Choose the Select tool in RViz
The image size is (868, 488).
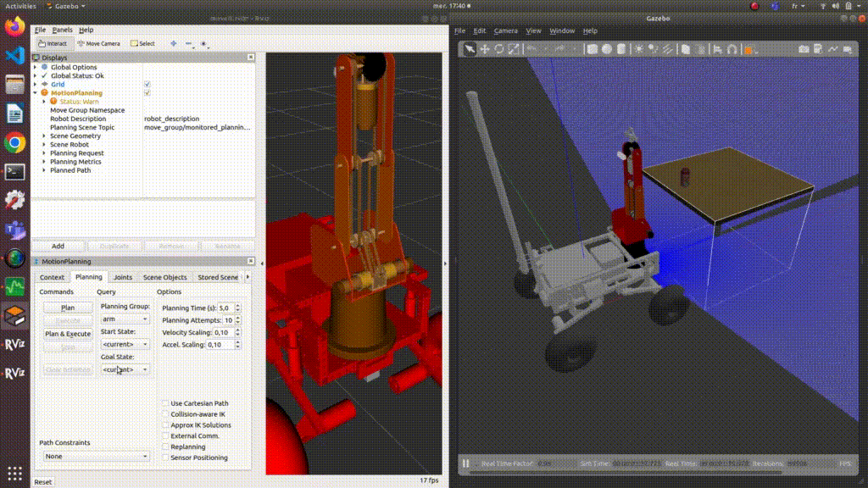142,43
